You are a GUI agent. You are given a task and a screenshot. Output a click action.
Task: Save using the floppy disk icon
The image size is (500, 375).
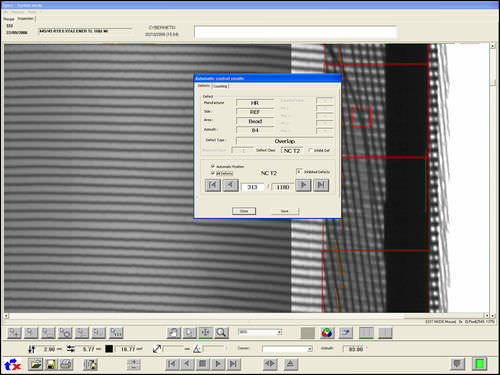pyautogui.click(x=51, y=364)
